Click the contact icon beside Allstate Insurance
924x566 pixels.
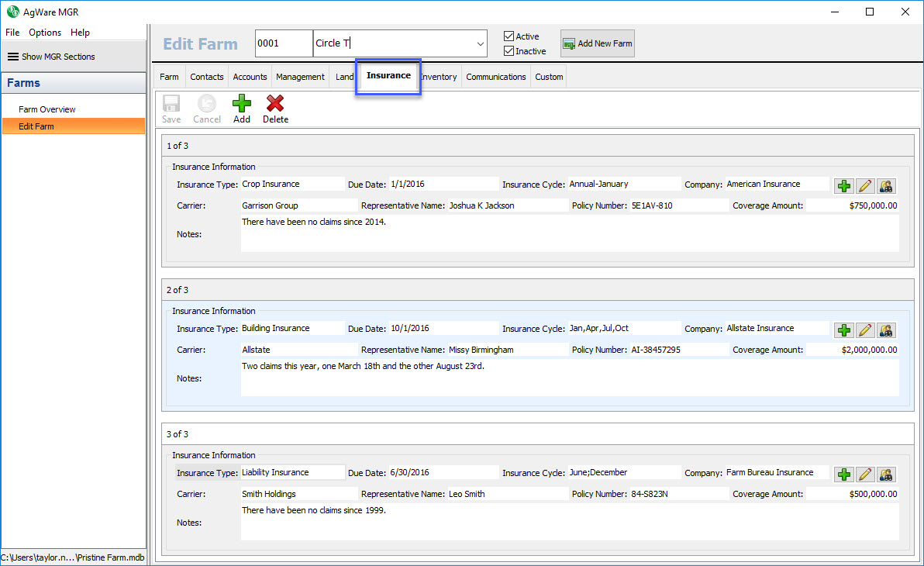coord(886,330)
